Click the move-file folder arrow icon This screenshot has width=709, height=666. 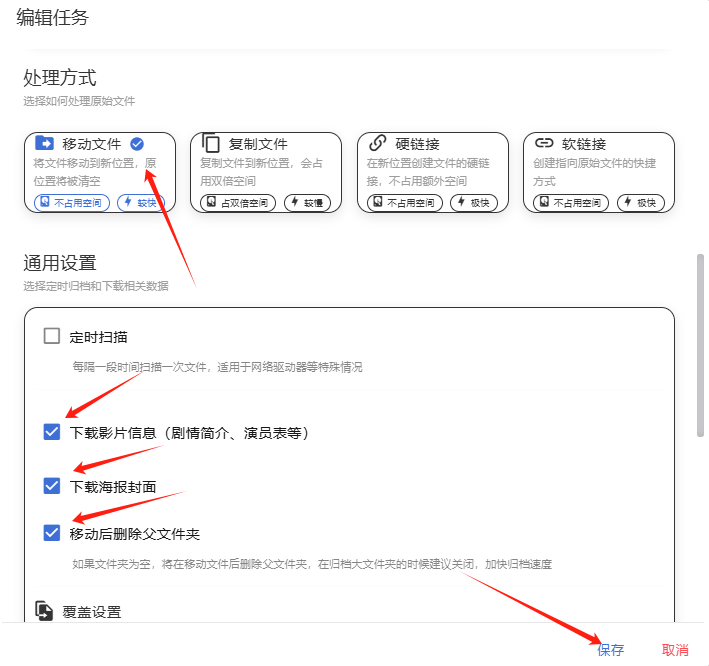tap(44, 143)
